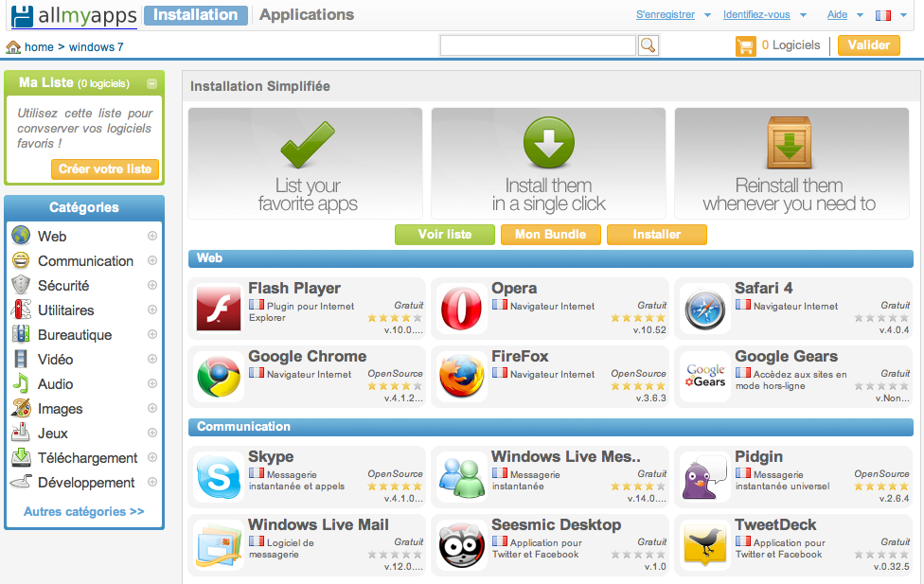Click the Installer button
The height and width of the screenshot is (584, 924).
(656, 235)
